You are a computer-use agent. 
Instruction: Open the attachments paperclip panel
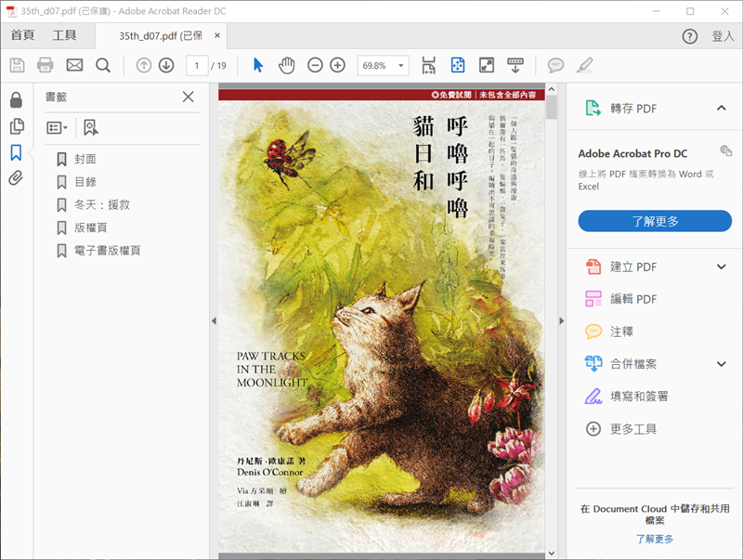click(16, 178)
